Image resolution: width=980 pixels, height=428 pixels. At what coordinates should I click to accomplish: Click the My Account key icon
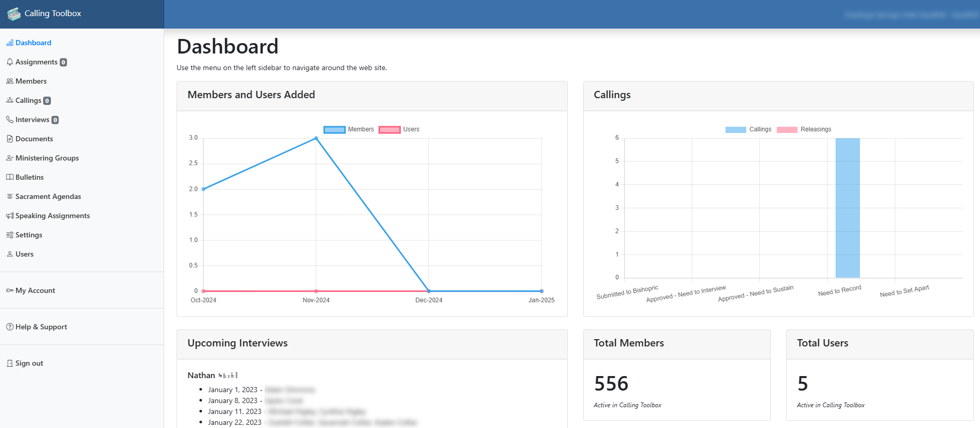tap(10, 290)
